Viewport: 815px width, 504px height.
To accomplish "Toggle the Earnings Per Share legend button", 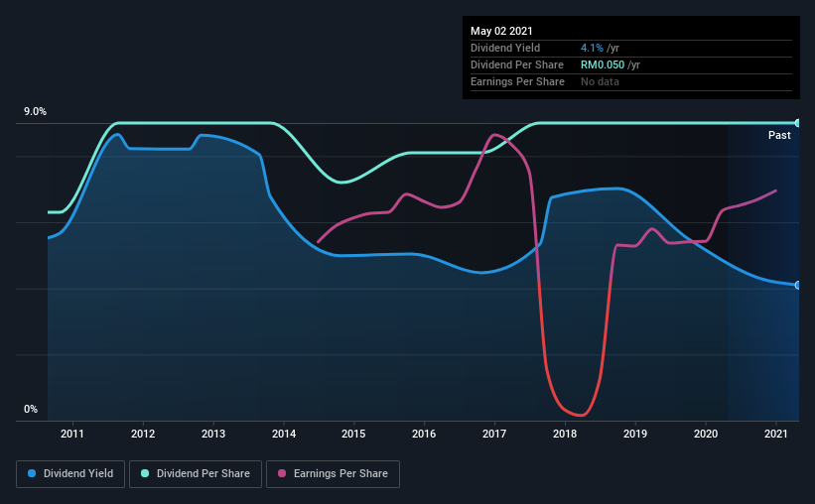I will click(334, 474).
